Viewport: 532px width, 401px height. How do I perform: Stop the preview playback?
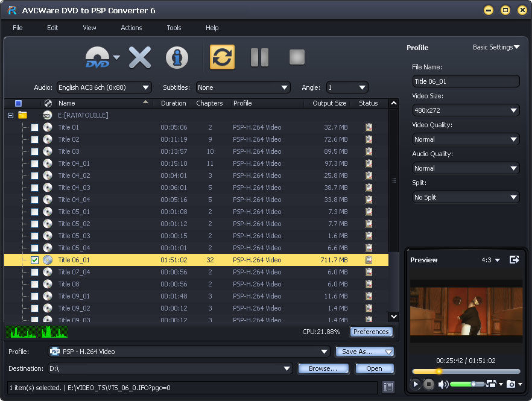[428, 384]
